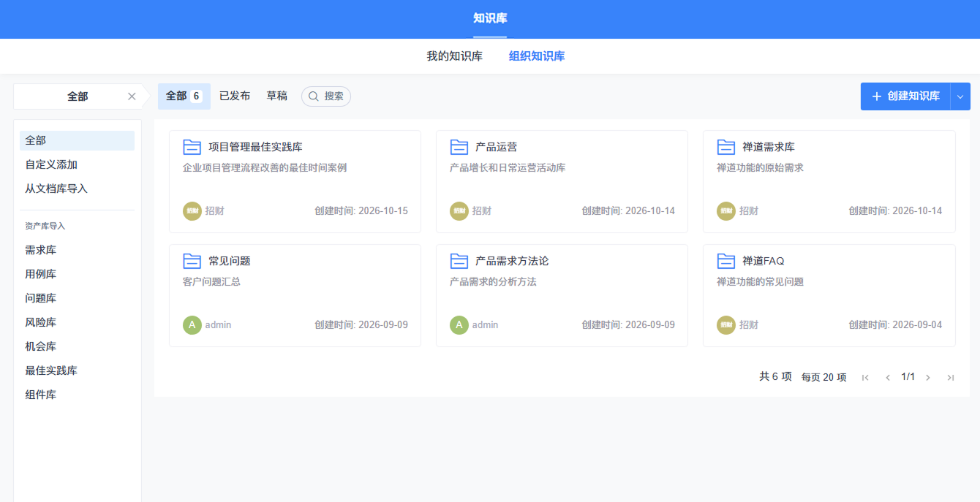Click plus icon on 创建知识库 button
Viewport: 980px width, 502px height.
click(877, 96)
